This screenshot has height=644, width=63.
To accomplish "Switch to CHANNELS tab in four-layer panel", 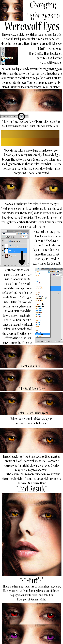I will (x=11, y=231).
